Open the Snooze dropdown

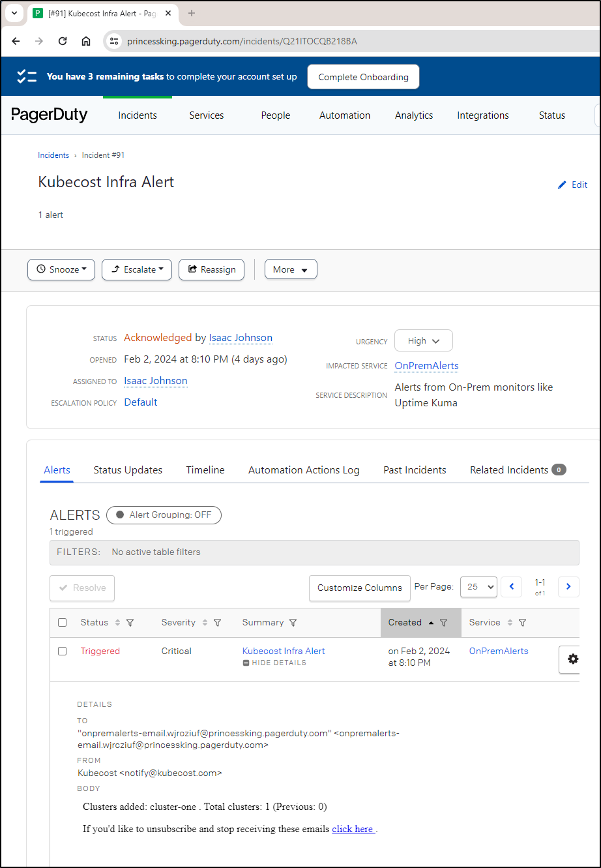(x=61, y=269)
